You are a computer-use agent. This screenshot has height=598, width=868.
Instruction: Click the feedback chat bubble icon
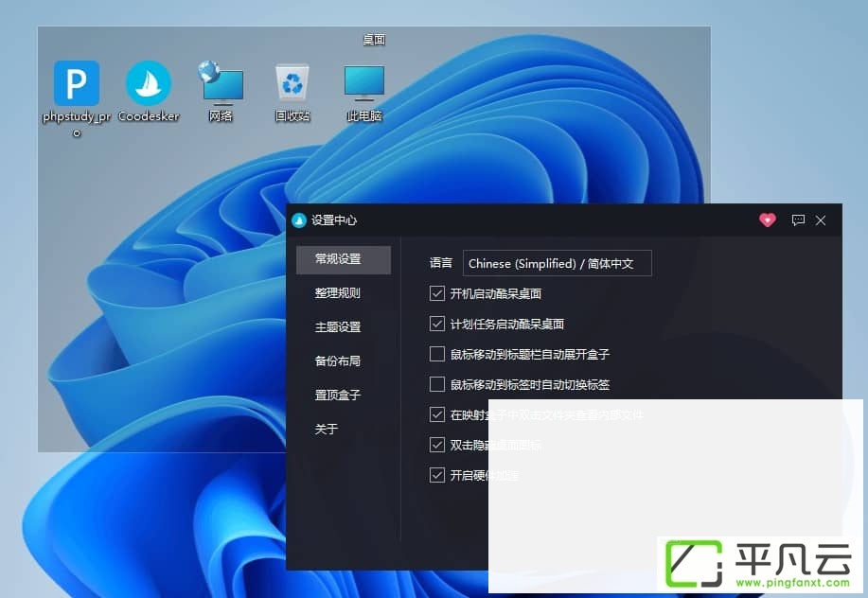(x=798, y=220)
